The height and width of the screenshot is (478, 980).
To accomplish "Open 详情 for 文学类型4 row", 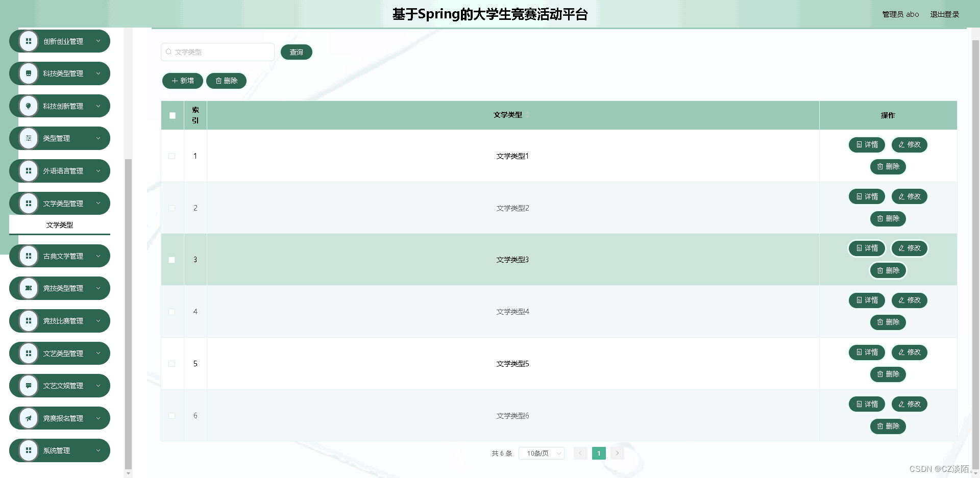I will pyautogui.click(x=867, y=300).
